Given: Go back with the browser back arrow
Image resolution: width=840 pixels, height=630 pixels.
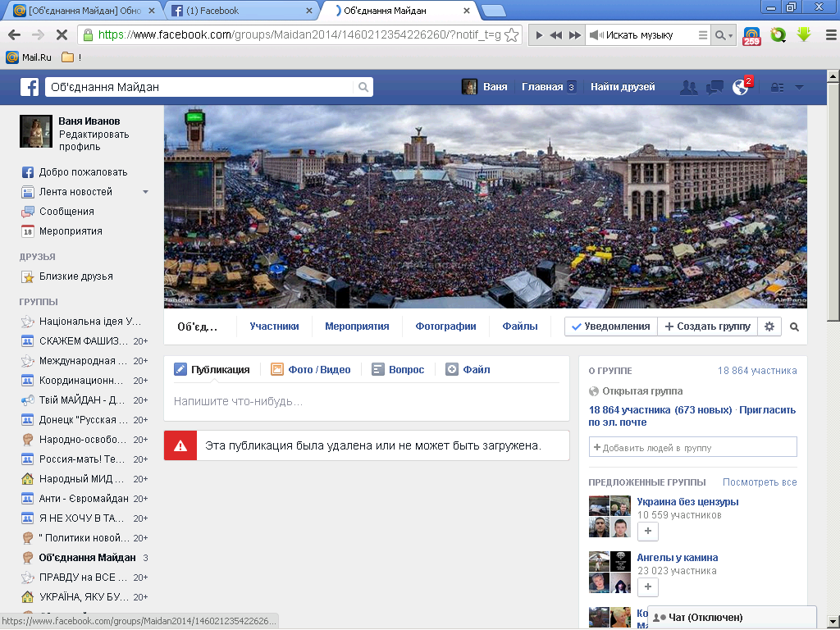Looking at the screenshot, I should click(x=15, y=35).
